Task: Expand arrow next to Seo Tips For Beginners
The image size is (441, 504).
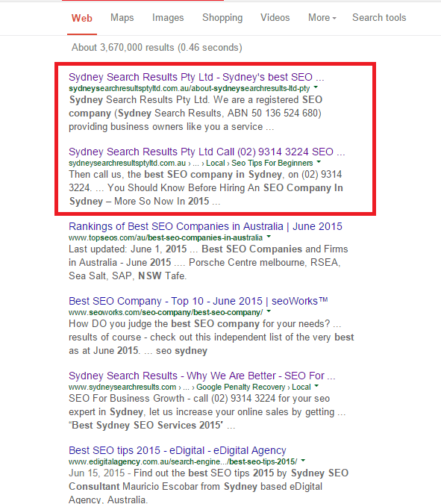Action: click(x=319, y=162)
